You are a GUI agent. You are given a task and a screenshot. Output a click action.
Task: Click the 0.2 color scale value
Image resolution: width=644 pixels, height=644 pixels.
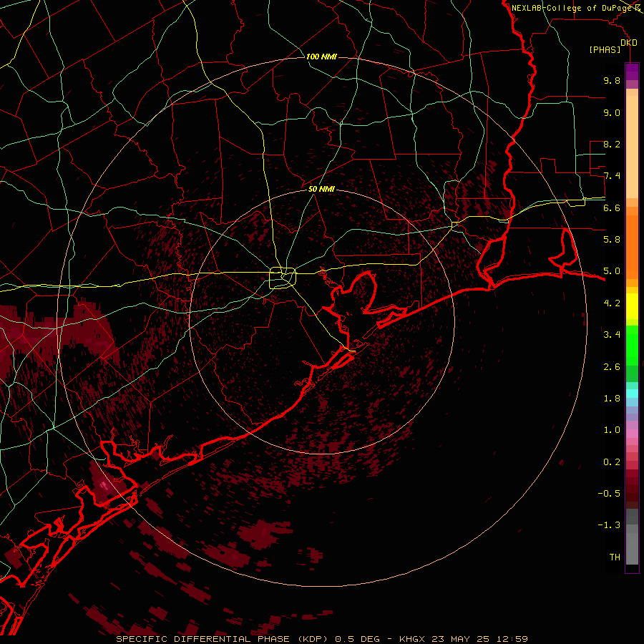pyautogui.click(x=612, y=462)
